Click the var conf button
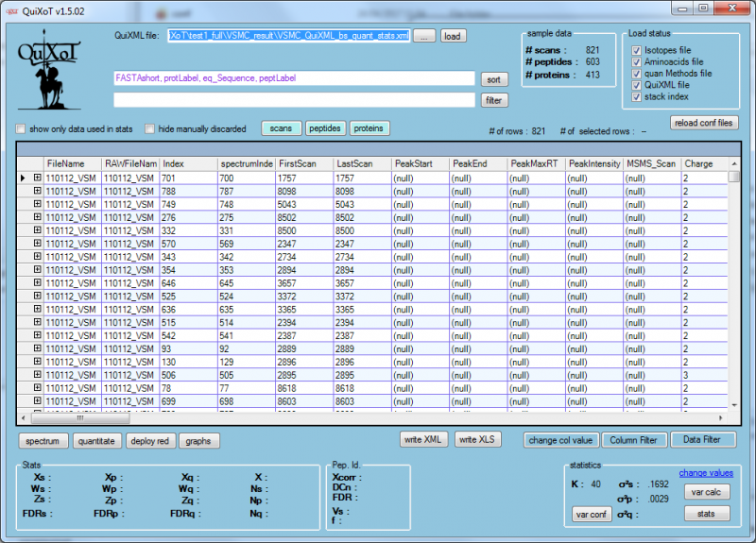 592,514
